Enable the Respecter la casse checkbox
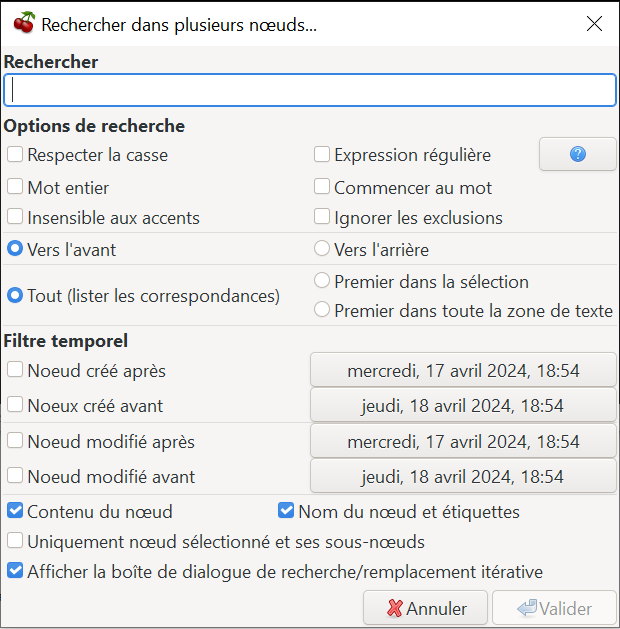The height and width of the screenshot is (629, 620). point(15,154)
